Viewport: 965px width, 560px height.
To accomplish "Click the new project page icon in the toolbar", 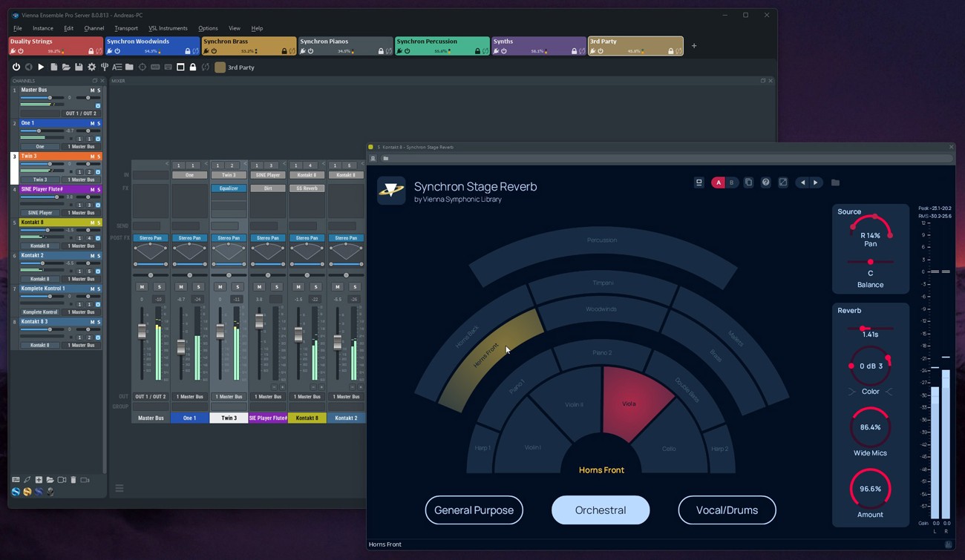I will coord(53,67).
